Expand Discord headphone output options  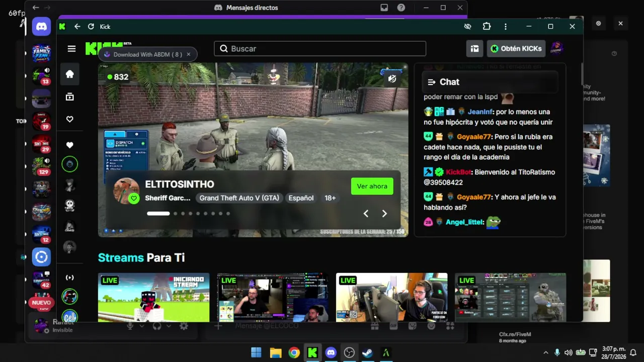(x=169, y=326)
